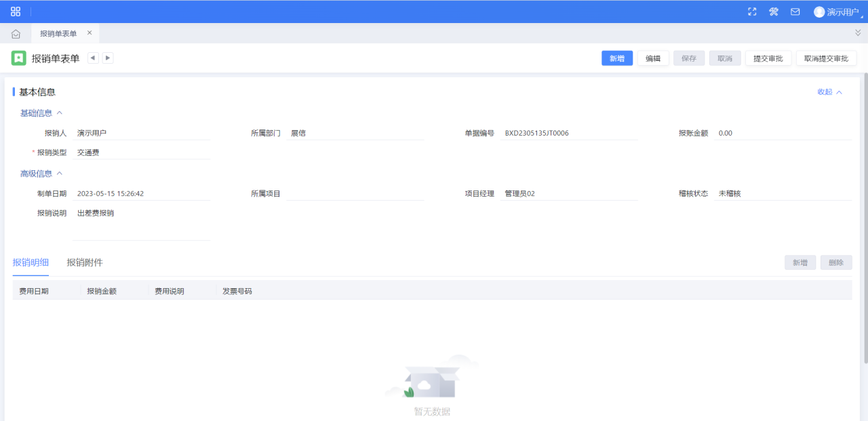Go to next record arrow
The width and height of the screenshot is (868, 421).
pyautogui.click(x=108, y=58)
